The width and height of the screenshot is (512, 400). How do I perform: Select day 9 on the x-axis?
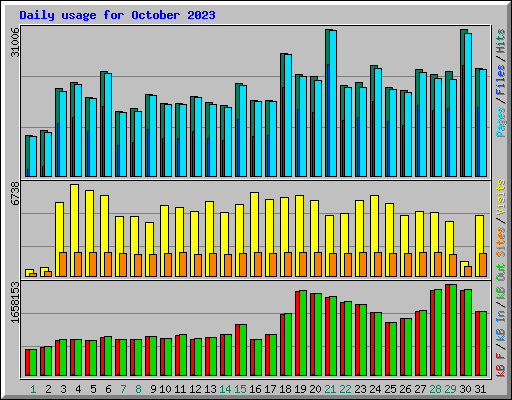(x=153, y=389)
